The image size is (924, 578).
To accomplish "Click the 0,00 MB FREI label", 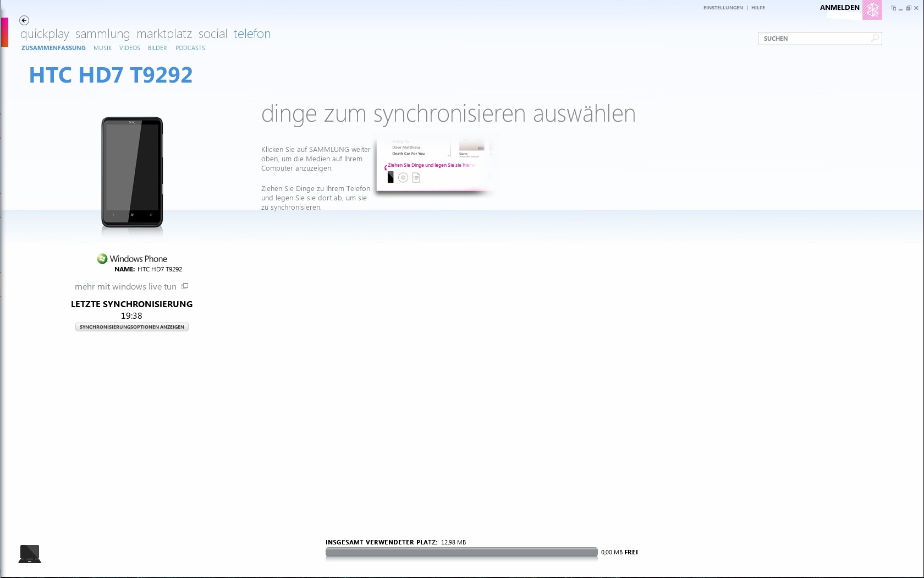I will 619,552.
